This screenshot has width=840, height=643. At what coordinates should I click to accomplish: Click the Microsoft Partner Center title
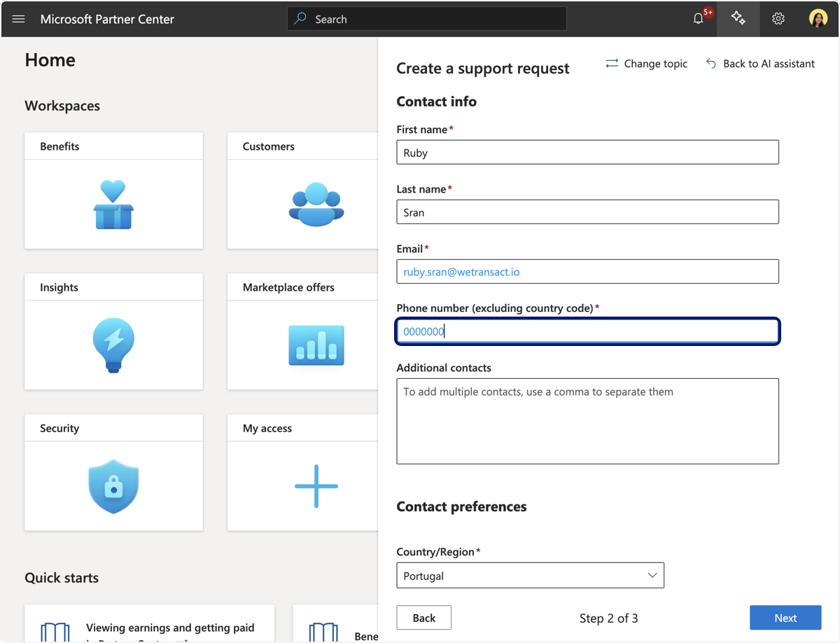click(x=107, y=19)
